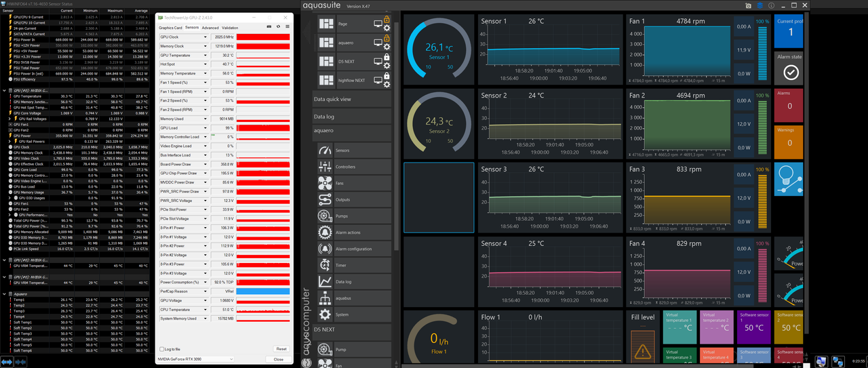Open the Data quick view section in aquasuite
The width and height of the screenshot is (868, 368).
[x=353, y=99]
